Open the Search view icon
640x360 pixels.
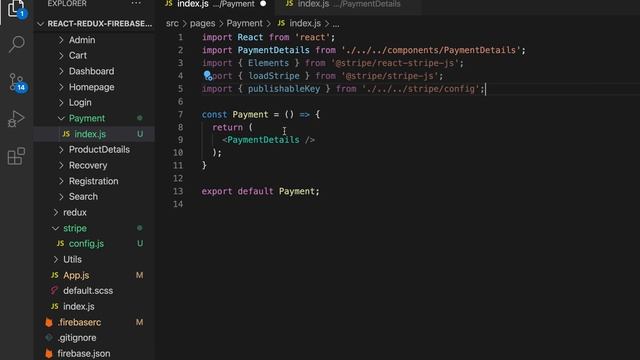point(16,44)
